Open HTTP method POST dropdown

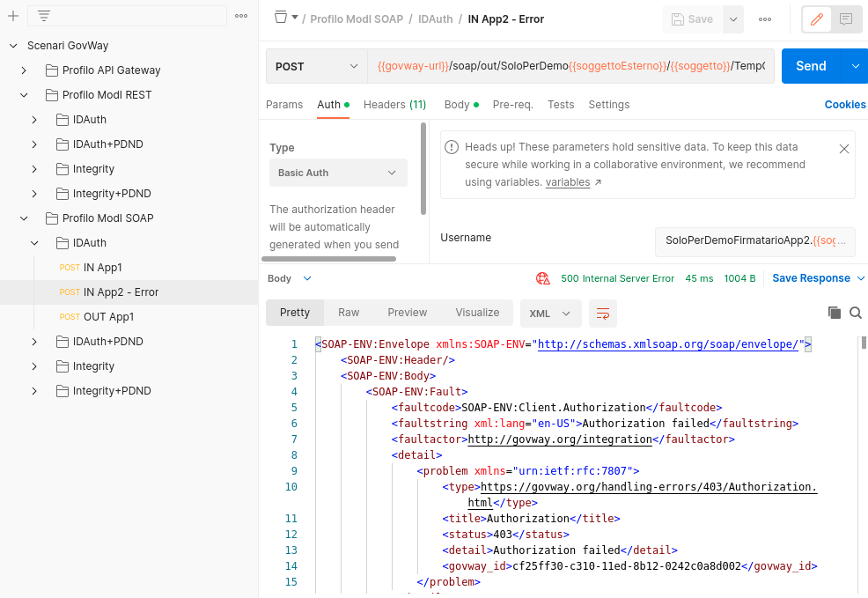317,66
